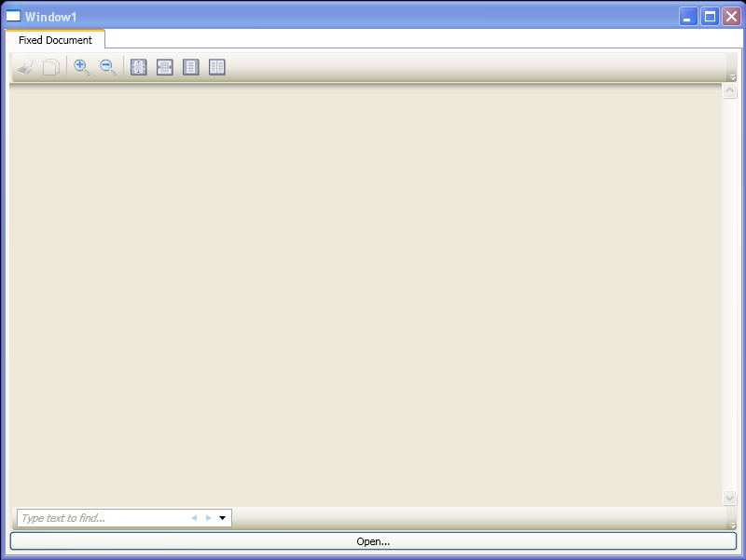Click the Print icon in the toolbar
The width and height of the screenshot is (746, 560).
(x=26, y=67)
